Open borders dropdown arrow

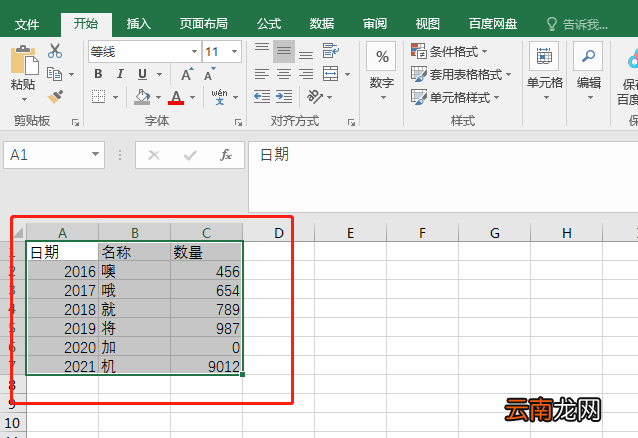click(115, 97)
